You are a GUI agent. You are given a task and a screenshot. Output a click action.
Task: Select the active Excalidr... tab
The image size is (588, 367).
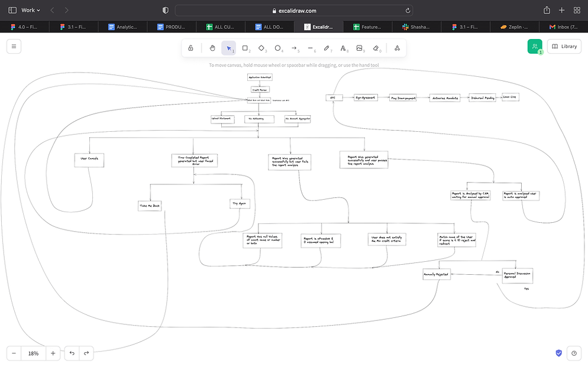[319, 27]
